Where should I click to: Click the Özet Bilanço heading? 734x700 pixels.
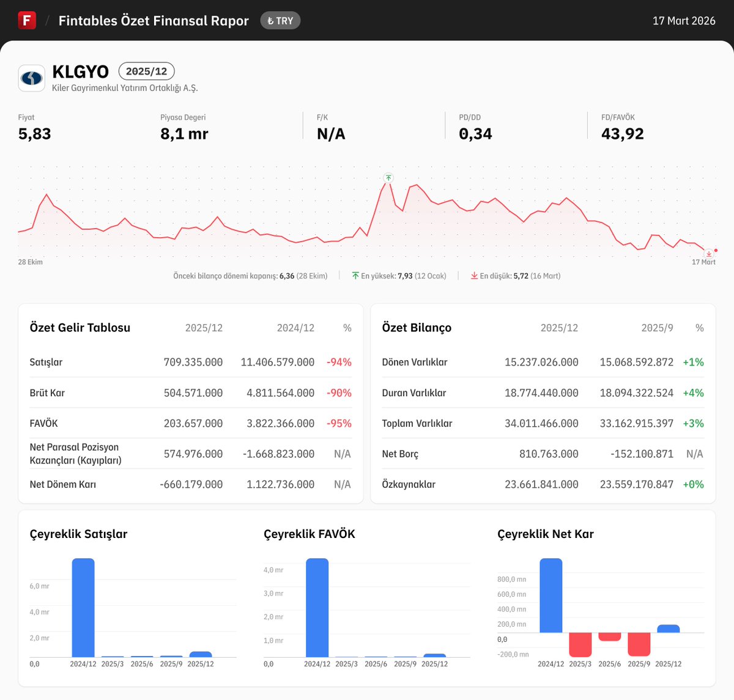[417, 328]
